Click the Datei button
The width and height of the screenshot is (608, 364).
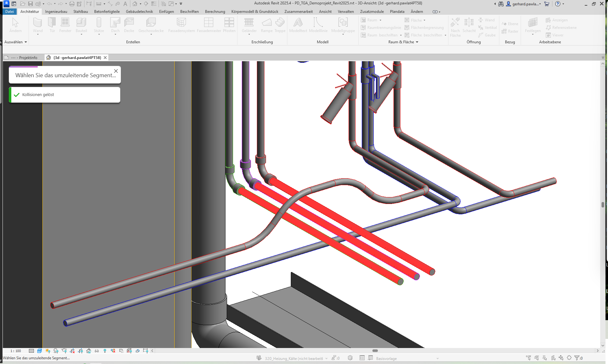(x=9, y=12)
